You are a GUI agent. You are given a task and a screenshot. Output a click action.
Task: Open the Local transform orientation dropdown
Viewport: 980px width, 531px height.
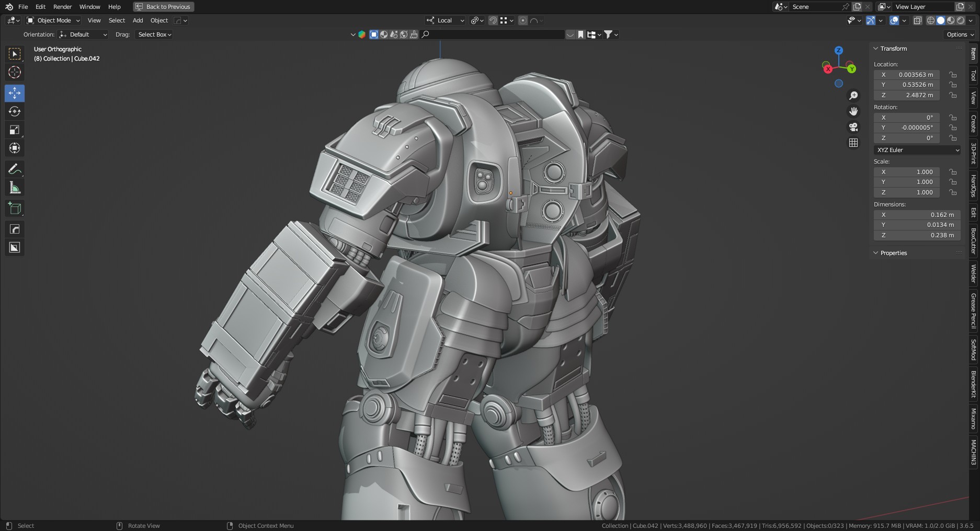click(x=445, y=20)
